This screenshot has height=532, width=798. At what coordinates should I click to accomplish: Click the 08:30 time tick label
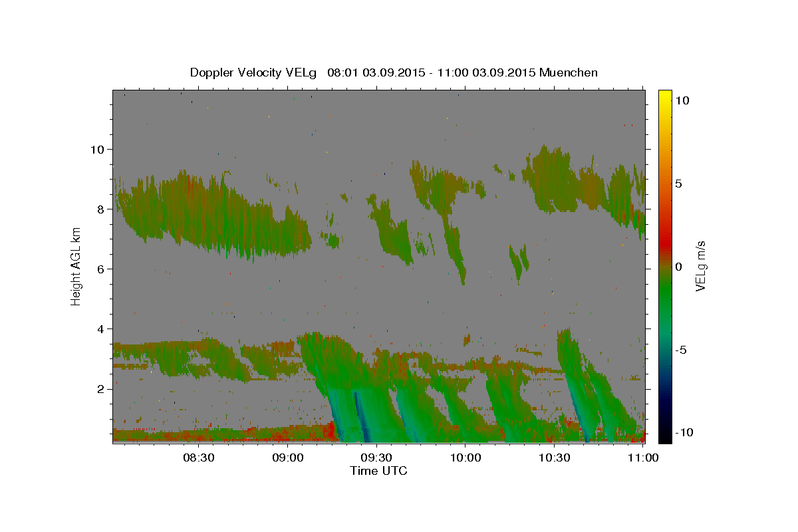[x=198, y=458]
